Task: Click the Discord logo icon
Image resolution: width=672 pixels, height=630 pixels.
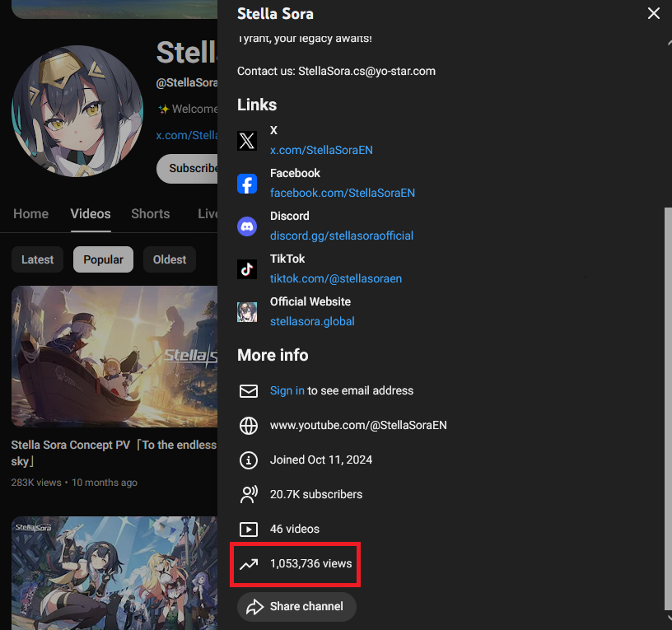Action: point(247,226)
